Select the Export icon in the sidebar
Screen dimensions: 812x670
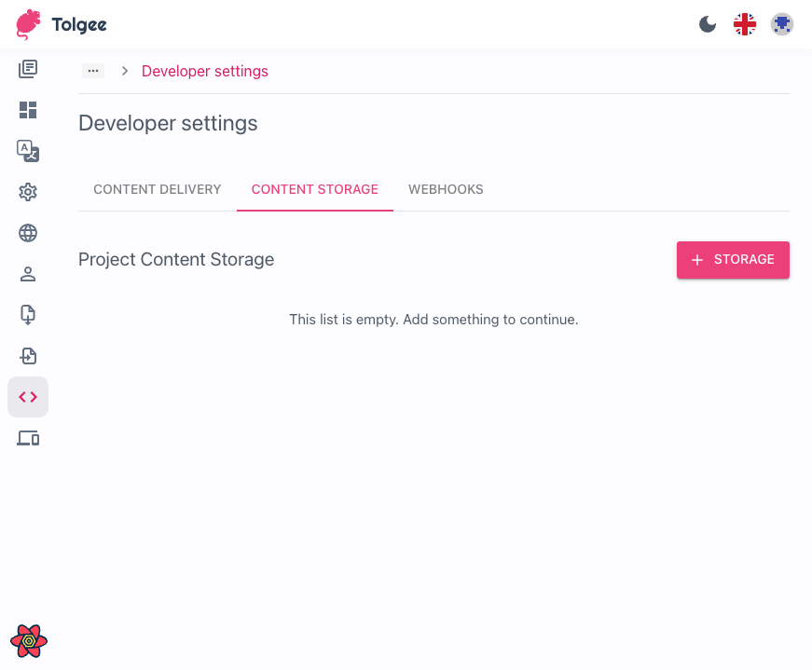pyautogui.click(x=28, y=315)
